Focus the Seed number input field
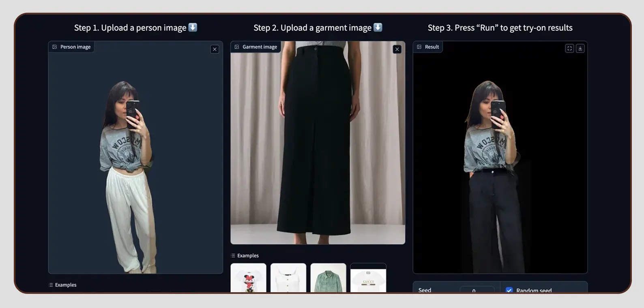The image size is (644, 308). (477, 290)
